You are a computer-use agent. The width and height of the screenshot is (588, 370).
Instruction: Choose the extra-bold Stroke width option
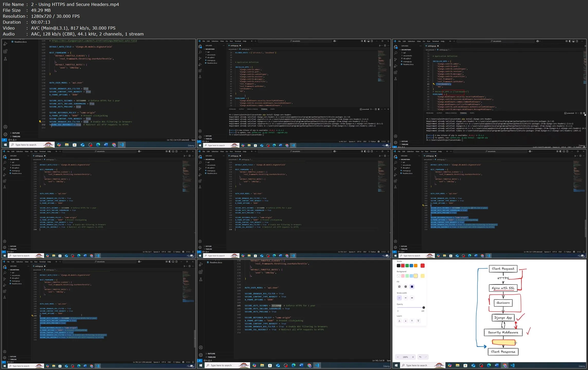click(x=412, y=298)
